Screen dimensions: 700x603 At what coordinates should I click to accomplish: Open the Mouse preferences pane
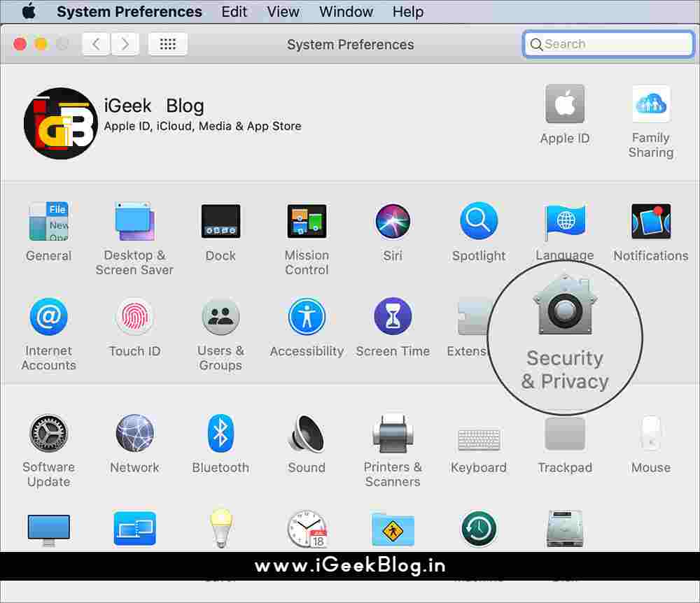[x=651, y=445]
